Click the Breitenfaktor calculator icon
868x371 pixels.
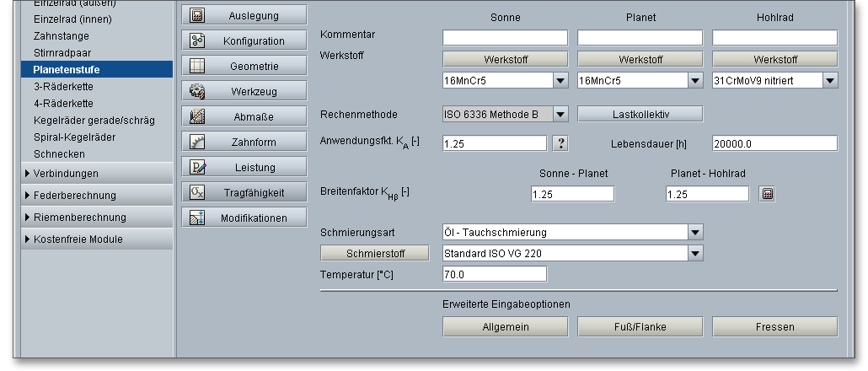767,194
